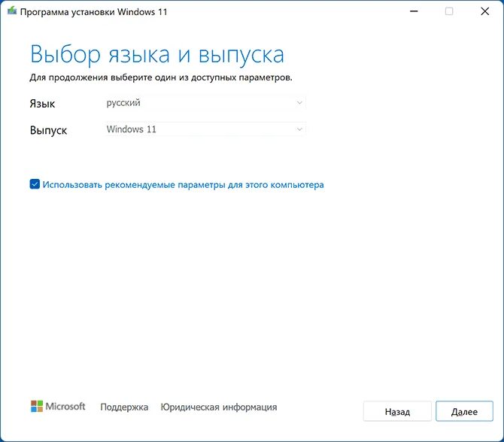Click the window title Программа установки Windows 11
The height and width of the screenshot is (442, 504).
(x=94, y=12)
